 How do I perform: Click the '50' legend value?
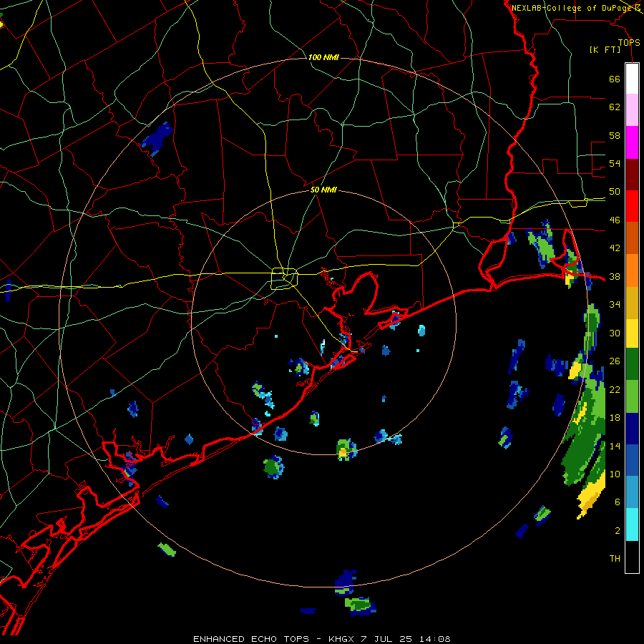(x=615, y=192)
